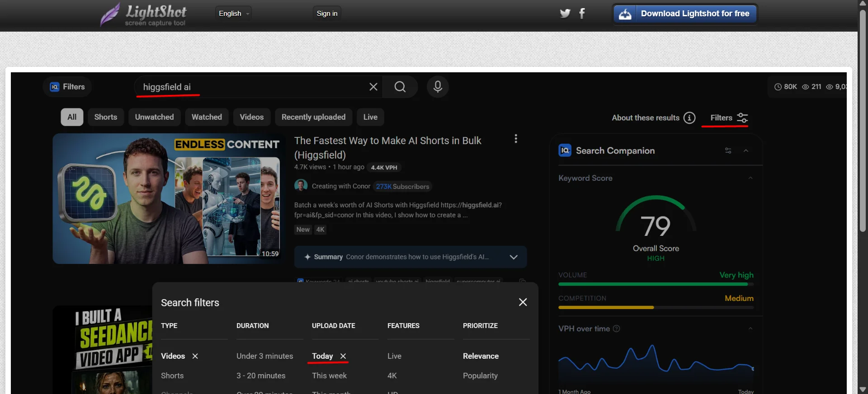Switch to the Shorts chip
The image size is (868, 394).
tap(106, 117)
